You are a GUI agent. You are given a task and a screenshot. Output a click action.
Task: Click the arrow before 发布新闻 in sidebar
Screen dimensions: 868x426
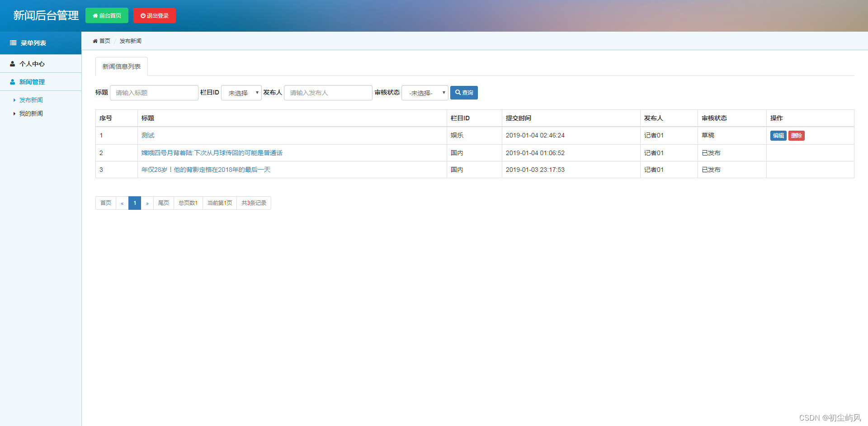tap(14, 100)
